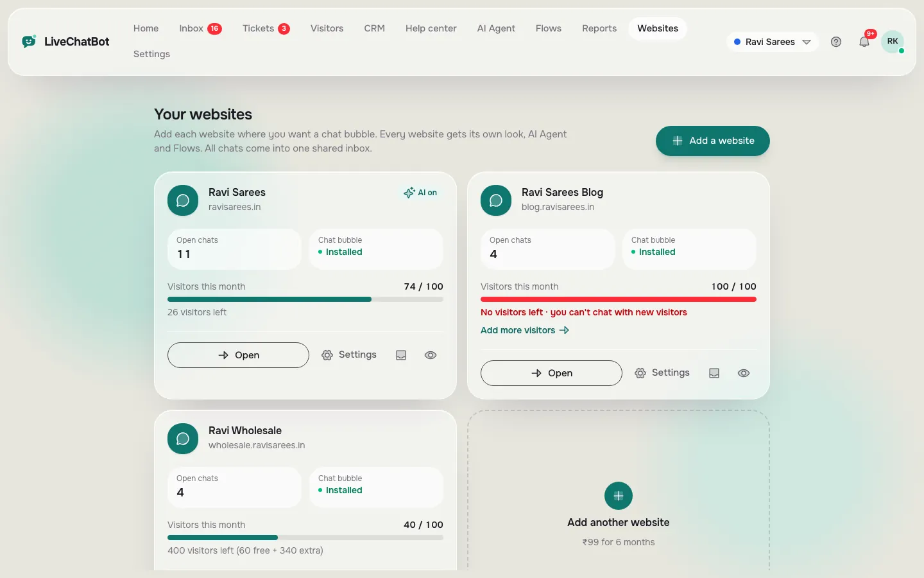Select the Websites tab
The width and height of the screenshot is (924, 578).
point(658,28)
